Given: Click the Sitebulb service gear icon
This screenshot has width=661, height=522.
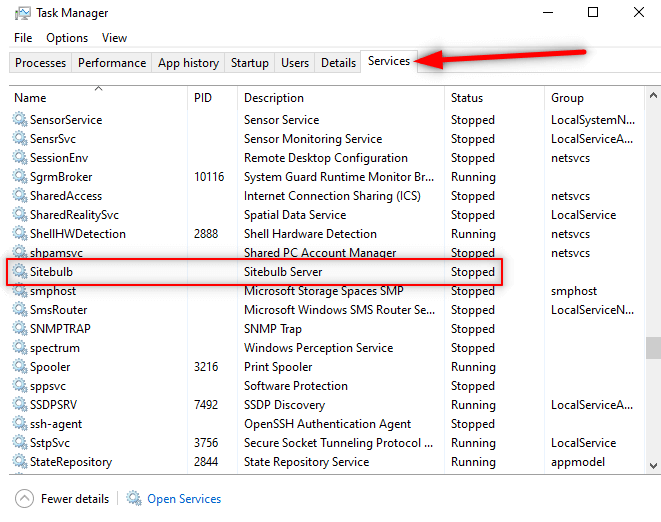Looking at the screenshot, I should click(20, 272).
